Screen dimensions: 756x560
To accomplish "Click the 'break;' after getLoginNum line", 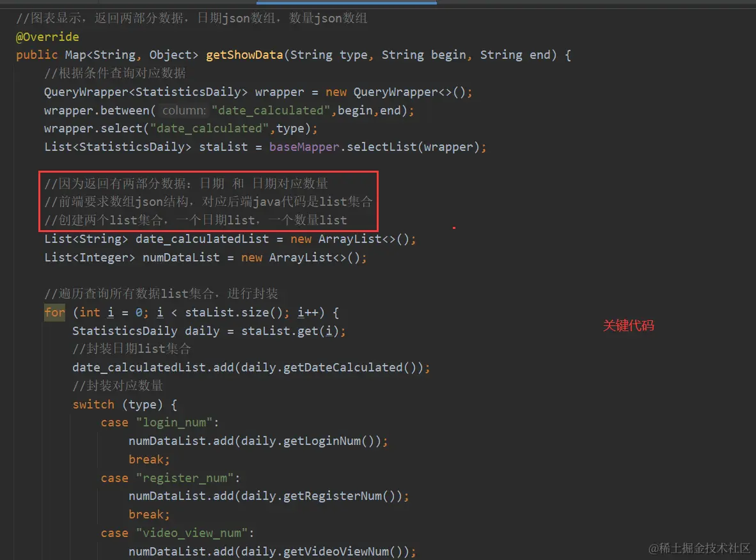I will coord(149,460).
